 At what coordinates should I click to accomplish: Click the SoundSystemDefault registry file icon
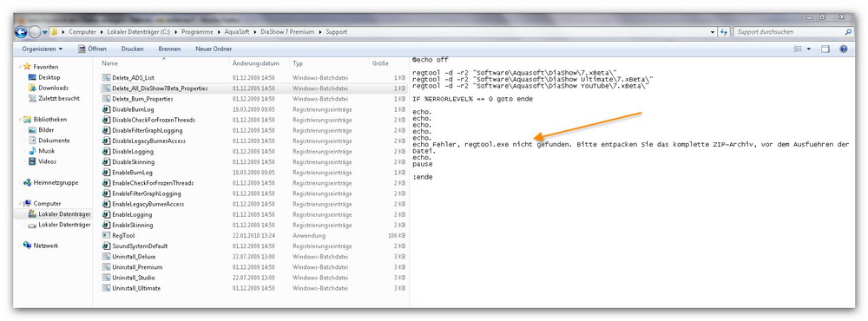106,246
